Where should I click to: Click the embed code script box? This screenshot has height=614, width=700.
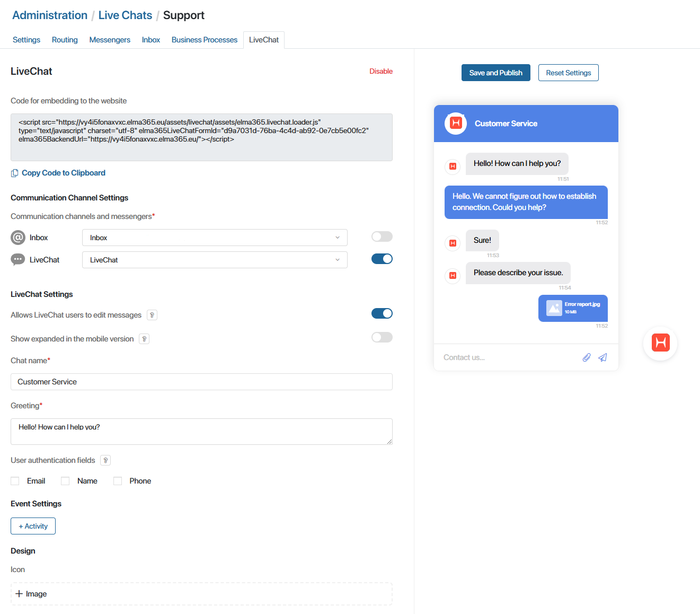201,137
